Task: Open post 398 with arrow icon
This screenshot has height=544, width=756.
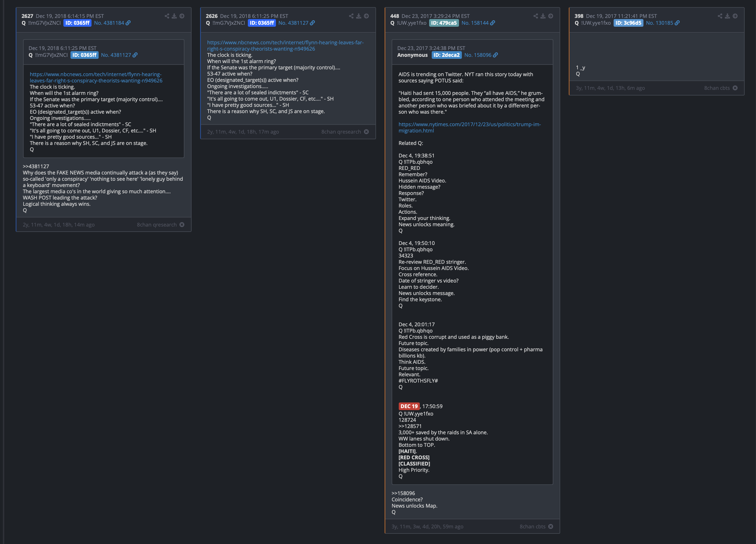Action: coord(735,16)
